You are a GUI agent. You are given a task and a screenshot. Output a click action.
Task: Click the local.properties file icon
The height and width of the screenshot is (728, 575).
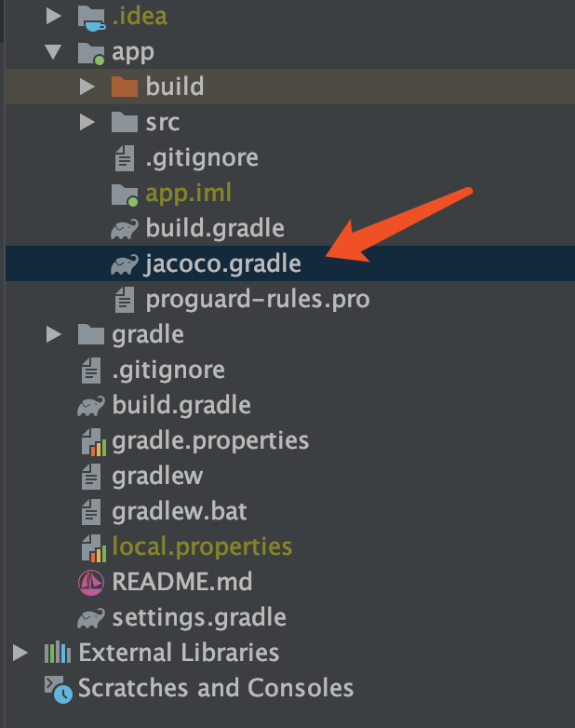91,546
